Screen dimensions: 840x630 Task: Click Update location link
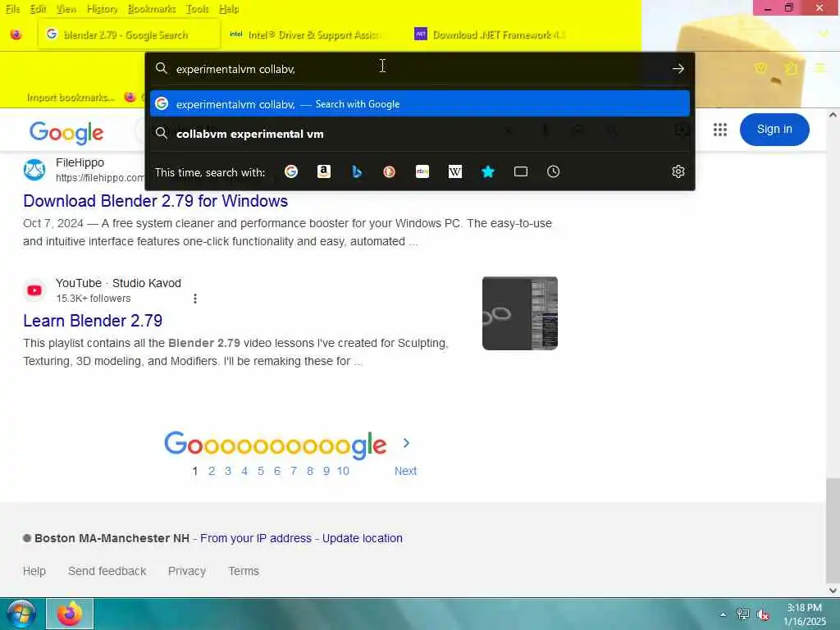click(x=362, y=538)
